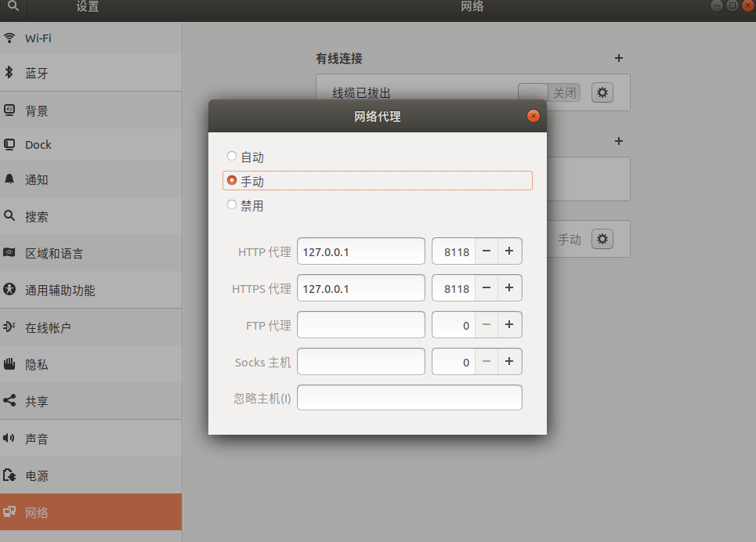Click the 忽略主机 input field

[x=410, y=398]
